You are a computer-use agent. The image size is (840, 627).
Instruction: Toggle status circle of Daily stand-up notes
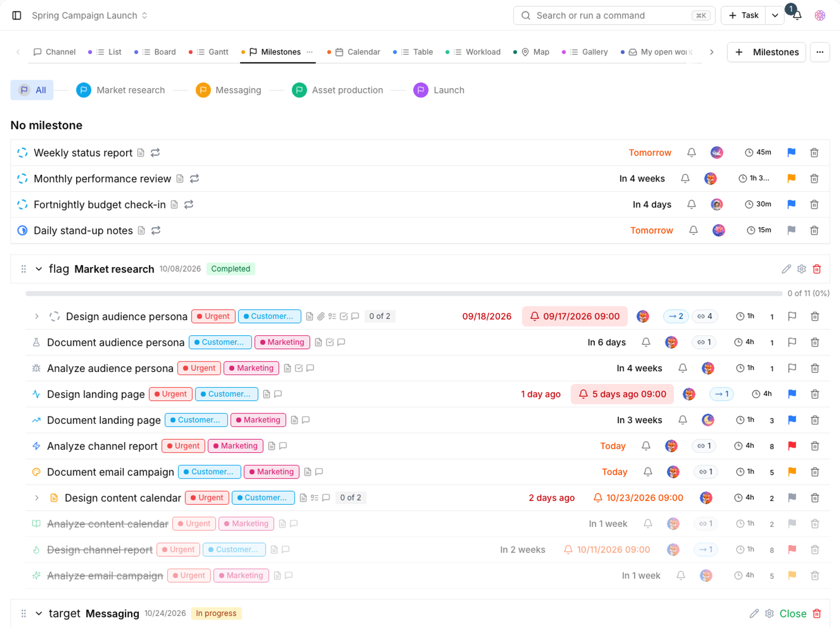tap(22, 230)
